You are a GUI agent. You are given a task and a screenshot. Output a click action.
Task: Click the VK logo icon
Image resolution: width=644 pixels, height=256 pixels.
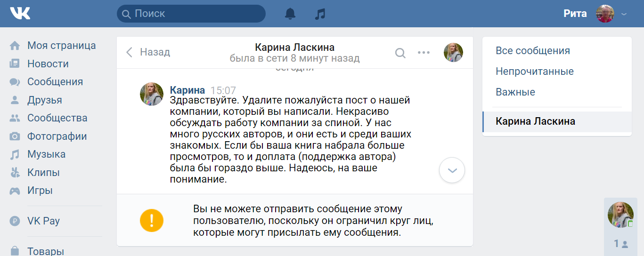coord(20,13)
